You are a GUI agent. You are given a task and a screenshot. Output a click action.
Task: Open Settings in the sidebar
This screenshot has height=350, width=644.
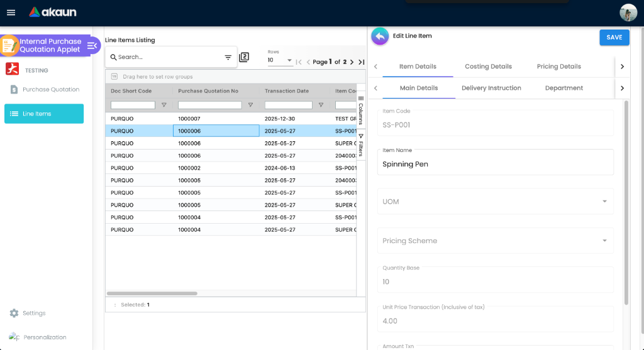click(x=34, y=313)
